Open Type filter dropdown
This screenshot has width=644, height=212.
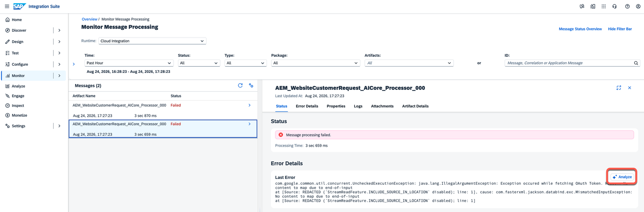(x=246, y=63)
